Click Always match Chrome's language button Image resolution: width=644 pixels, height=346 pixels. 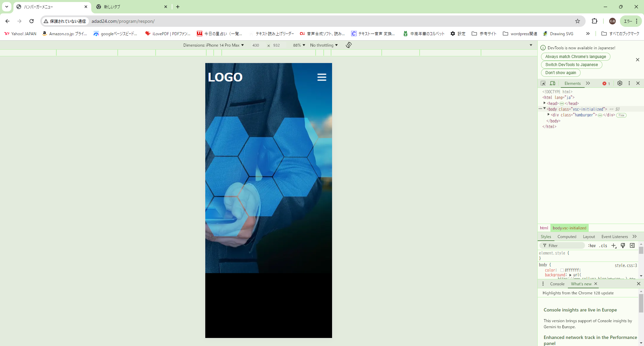(576, 57)
